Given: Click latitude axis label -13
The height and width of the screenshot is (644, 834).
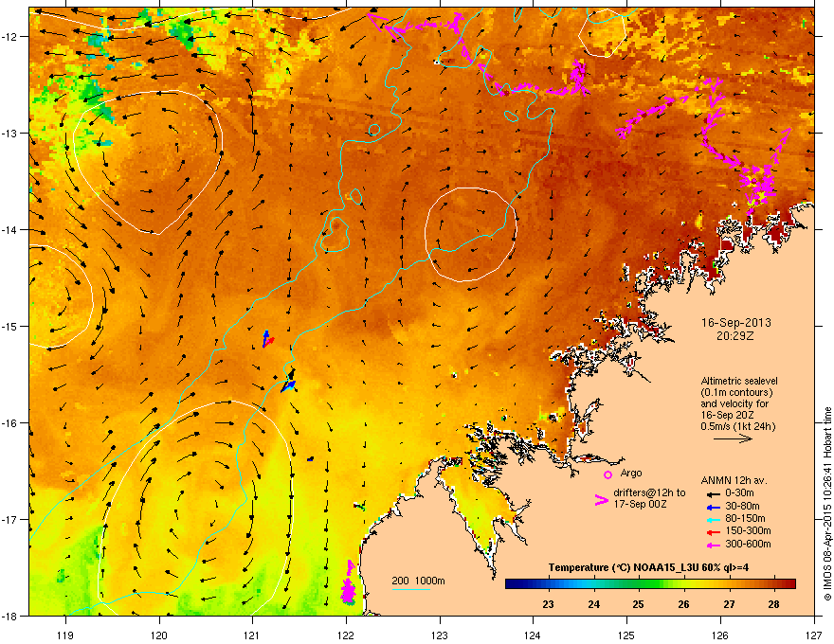Looking at the screenshot, I should pyautogui.click(x=10, y=134).
